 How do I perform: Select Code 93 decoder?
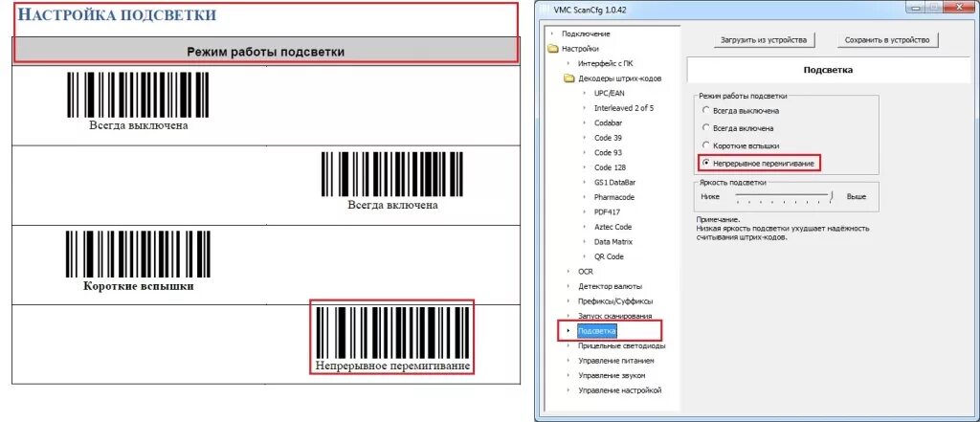click(x=608, y=152)
